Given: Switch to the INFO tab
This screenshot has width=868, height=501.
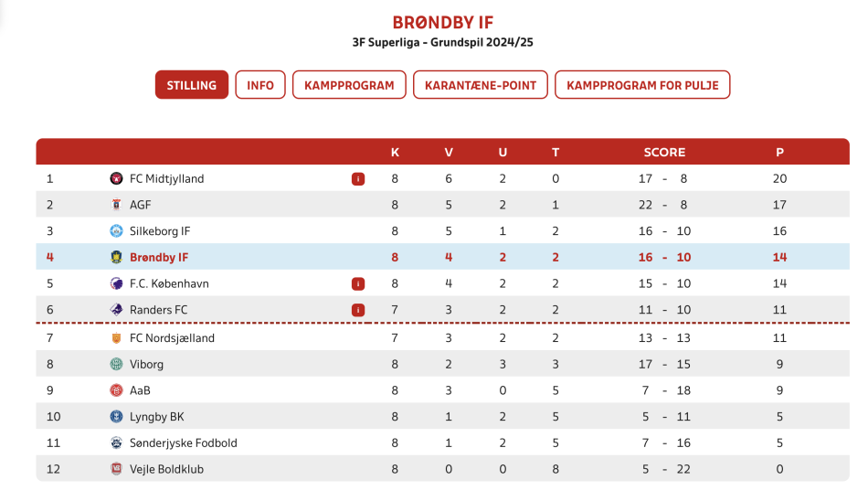Looking at the screenshot, I should tap(260, 85).
